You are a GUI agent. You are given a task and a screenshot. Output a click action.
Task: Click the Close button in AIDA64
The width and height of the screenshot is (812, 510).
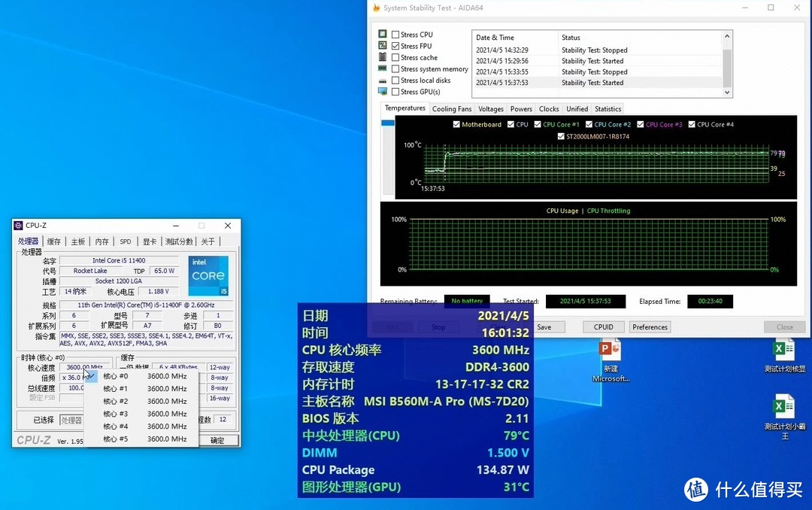coord(784,327)
